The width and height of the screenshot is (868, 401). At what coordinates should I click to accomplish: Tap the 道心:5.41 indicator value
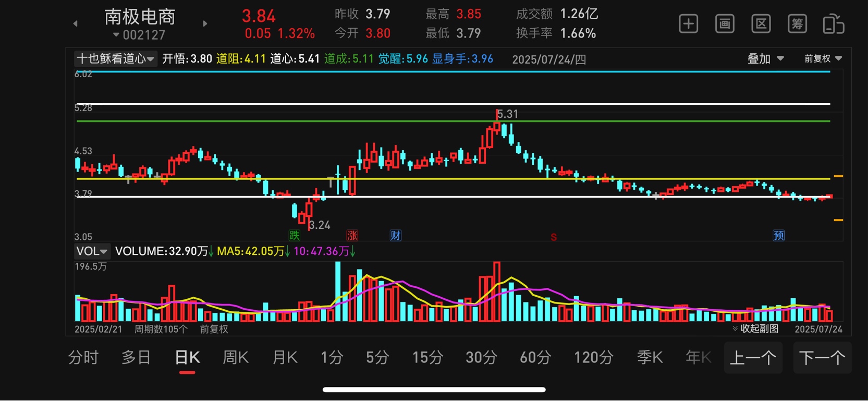[x=295, y=59]
